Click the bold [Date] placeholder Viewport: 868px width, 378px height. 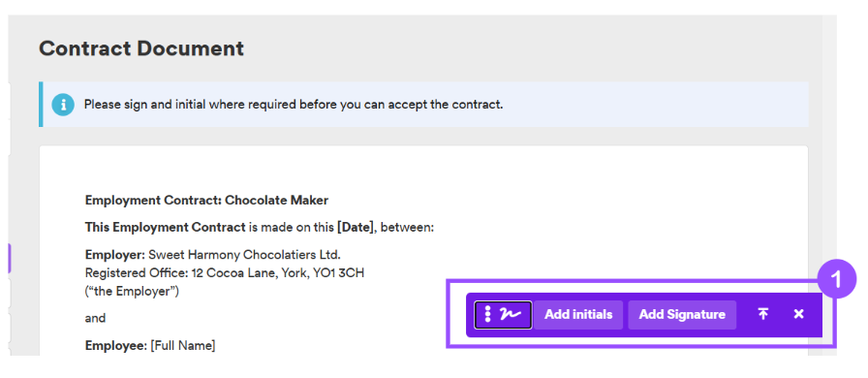pyautogui.click(x=356, y=227)
